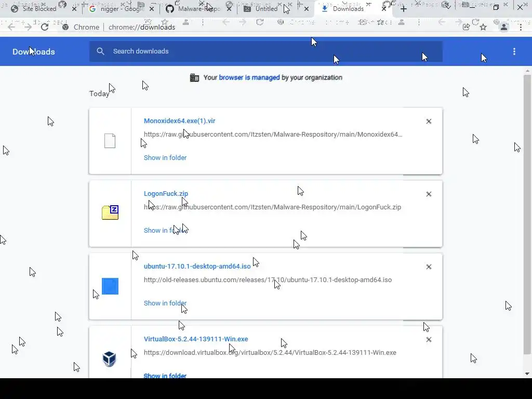Click the VirtualBox cube icon

coord(109,359)
